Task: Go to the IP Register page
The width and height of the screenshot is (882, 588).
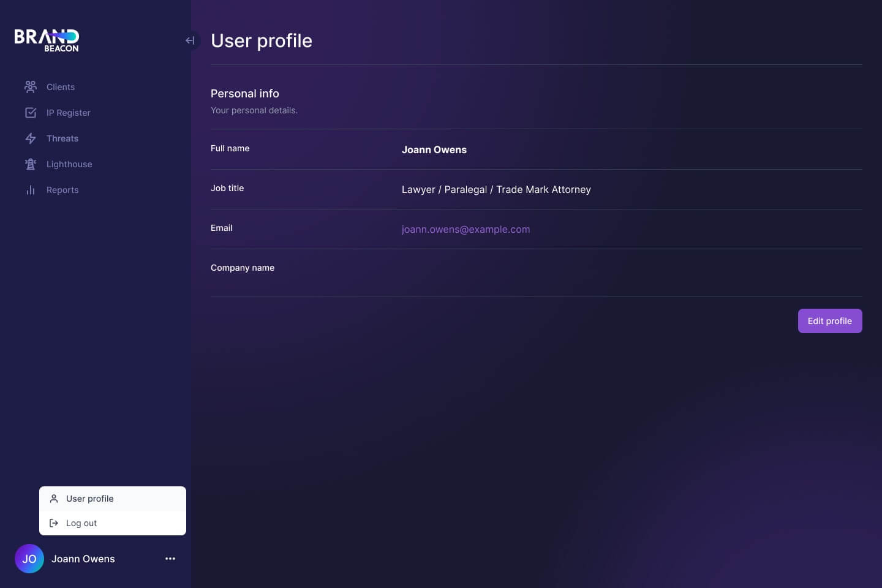Action: coord(69,113)
